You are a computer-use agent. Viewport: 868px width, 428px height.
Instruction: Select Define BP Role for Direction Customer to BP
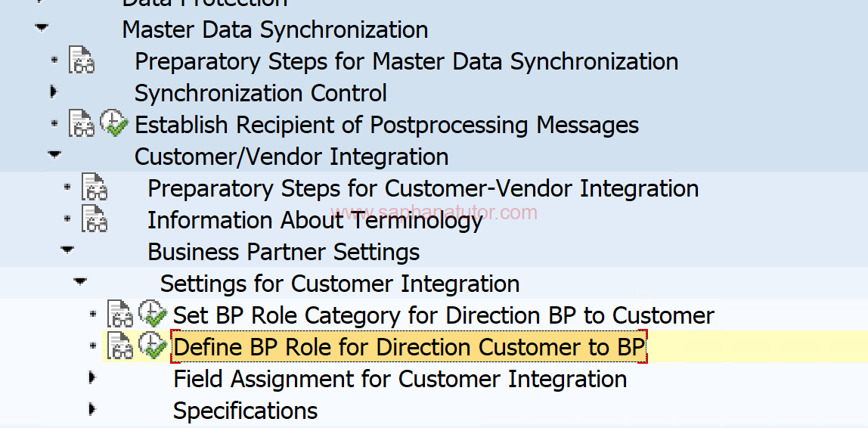point(409,347)
